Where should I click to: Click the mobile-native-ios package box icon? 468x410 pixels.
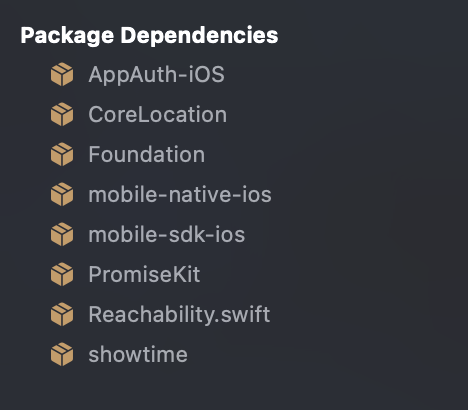coord(62,194)
